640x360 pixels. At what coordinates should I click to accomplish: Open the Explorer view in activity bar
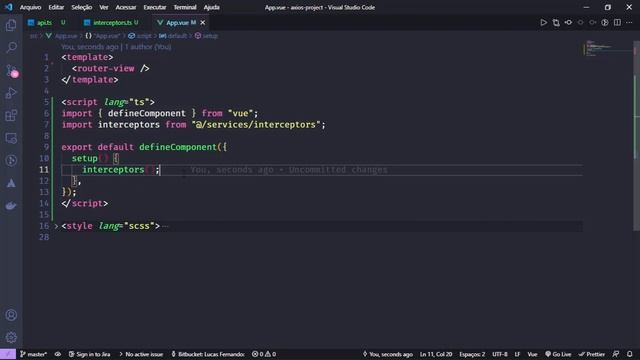coord(11,25)
